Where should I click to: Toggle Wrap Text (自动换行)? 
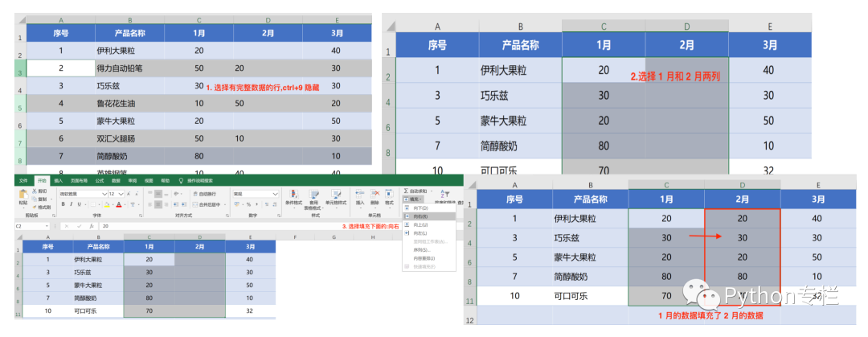pyautogui.click(x=205, y=194)
